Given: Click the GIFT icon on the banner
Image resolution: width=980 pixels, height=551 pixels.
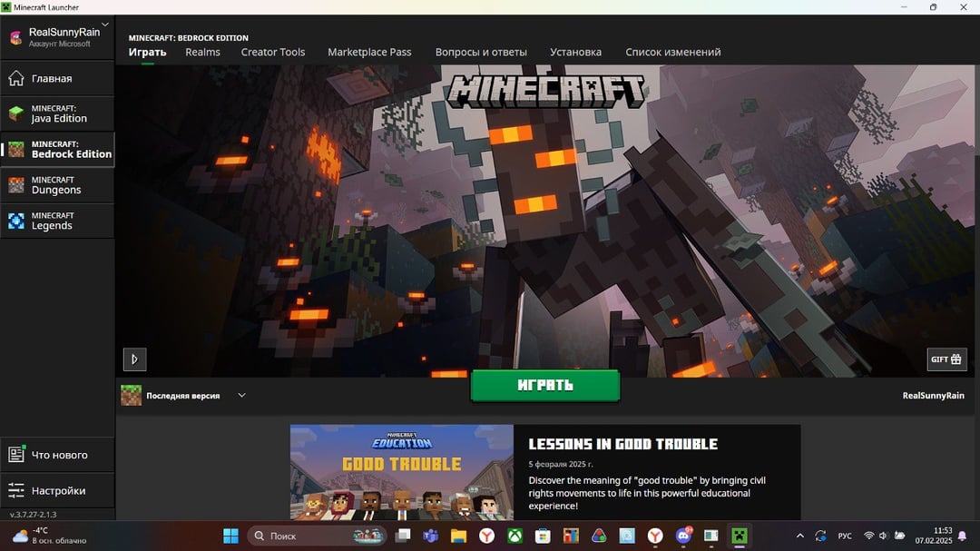Looking at the screenshot, I should 946,359.
